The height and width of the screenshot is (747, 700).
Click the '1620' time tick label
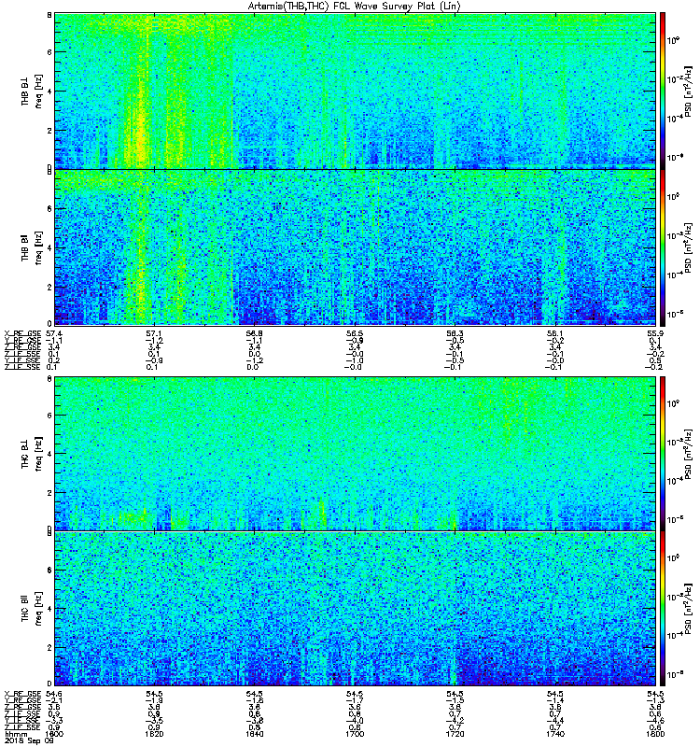point(154,734)
